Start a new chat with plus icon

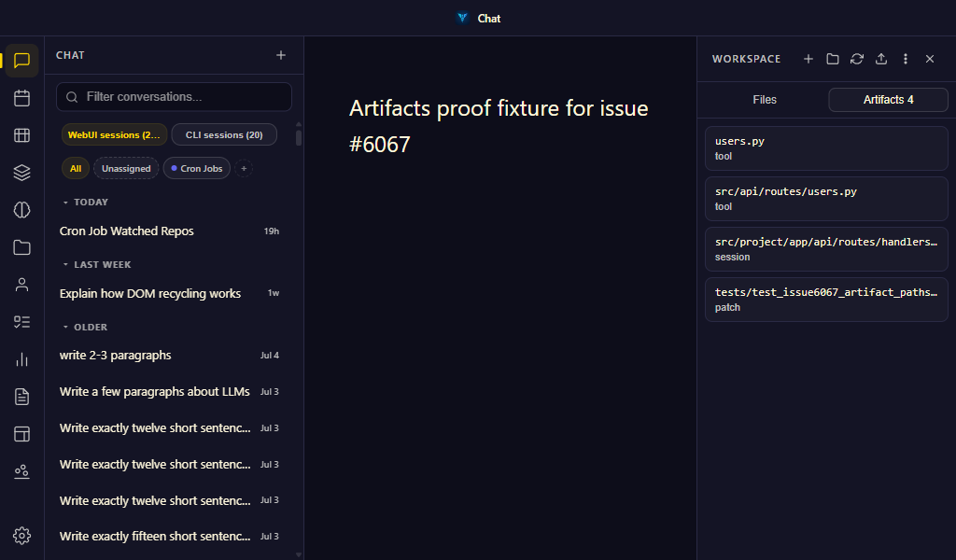tap(281, 55)
